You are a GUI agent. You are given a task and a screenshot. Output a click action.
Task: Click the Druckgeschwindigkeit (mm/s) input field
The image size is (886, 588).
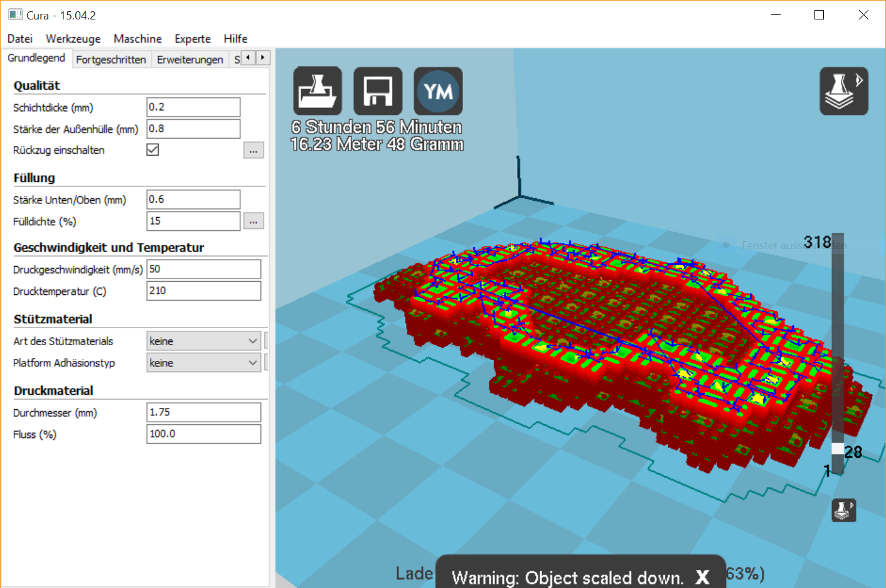tap(204, 269)
